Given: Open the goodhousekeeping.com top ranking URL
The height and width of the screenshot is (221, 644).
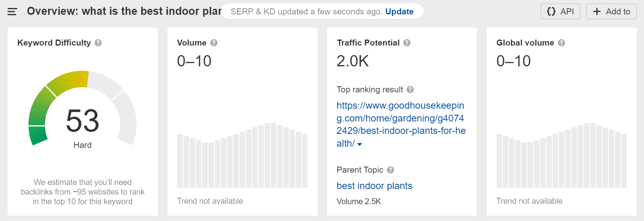Looking at the screenshot, I should [x=401, y=124].
